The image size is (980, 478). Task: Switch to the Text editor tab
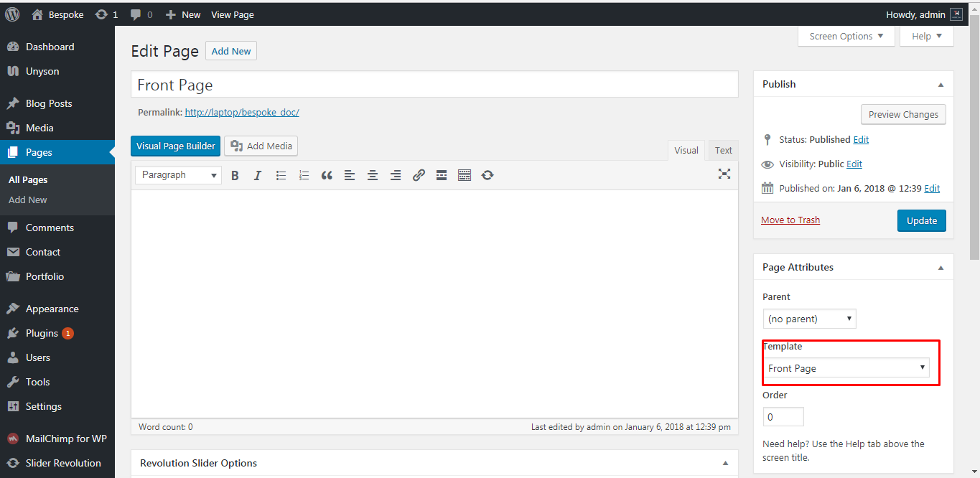click(723, 150)
